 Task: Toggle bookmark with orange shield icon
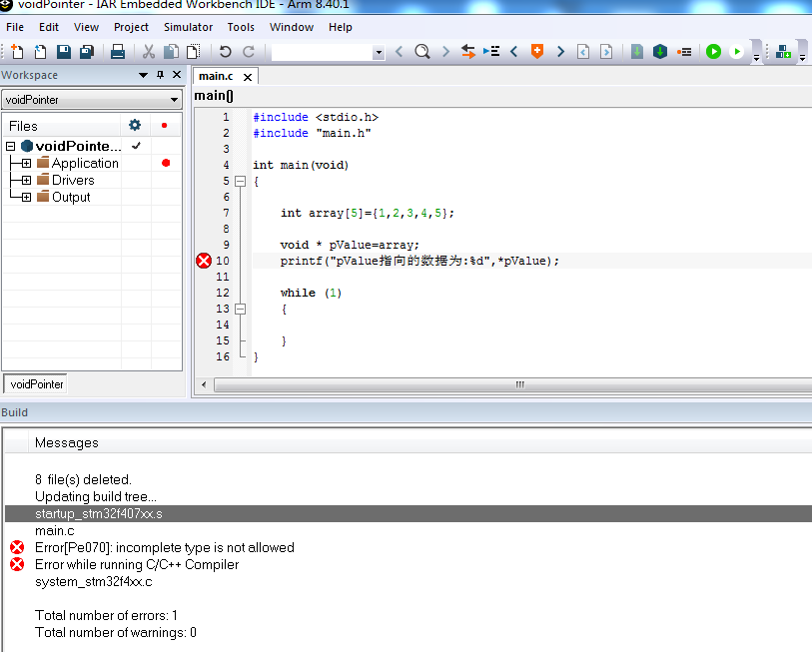[x=537, y=52]
